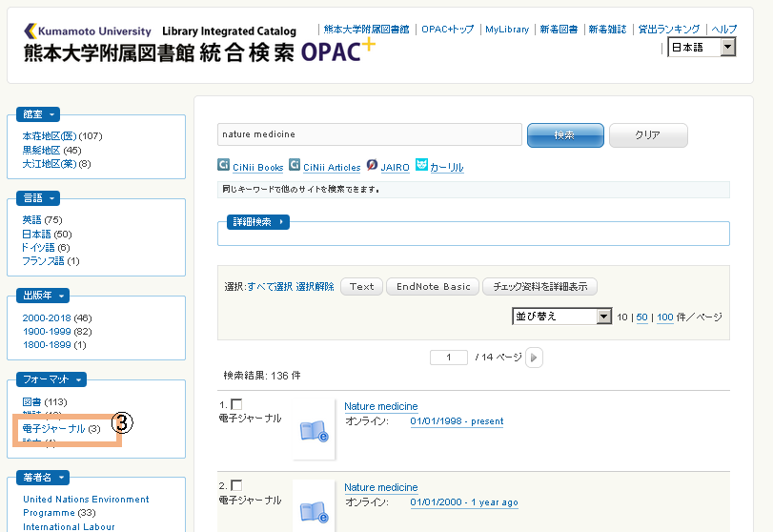Click the クリア clear button

pos(648,135)
